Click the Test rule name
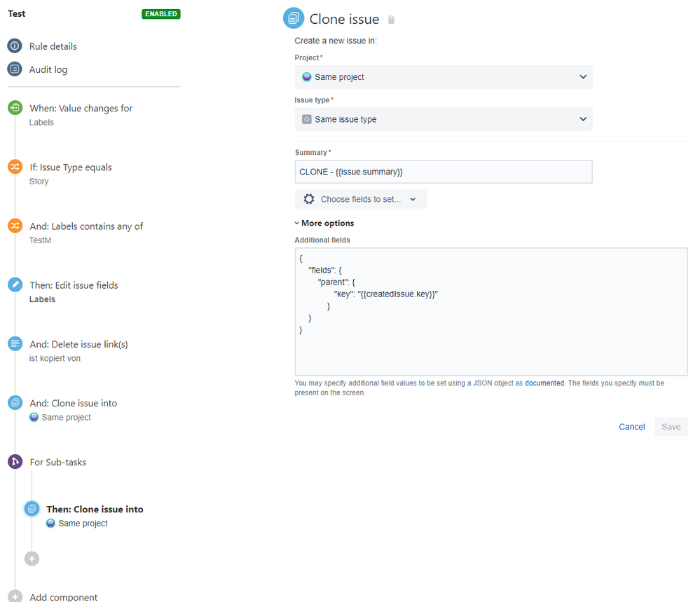 coord(17,14)
